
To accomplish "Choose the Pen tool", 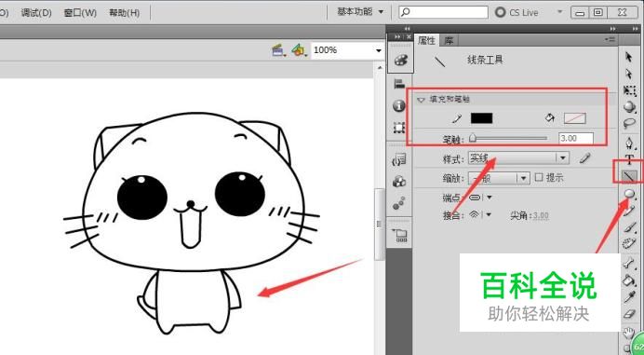I will (629, 143).
